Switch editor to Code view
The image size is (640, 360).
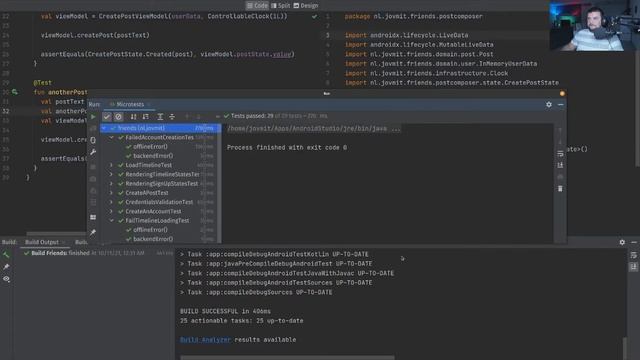tap(257, 6)
